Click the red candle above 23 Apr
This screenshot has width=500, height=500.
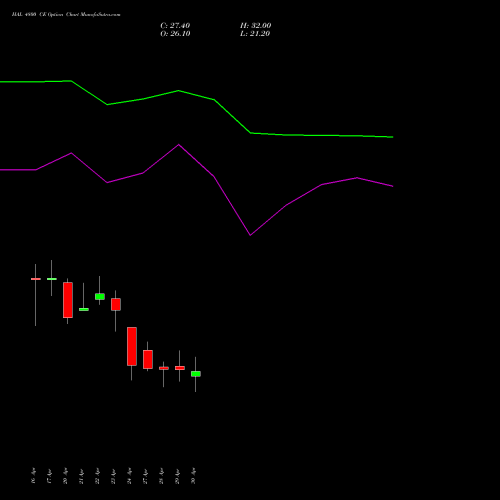point(116,304)
